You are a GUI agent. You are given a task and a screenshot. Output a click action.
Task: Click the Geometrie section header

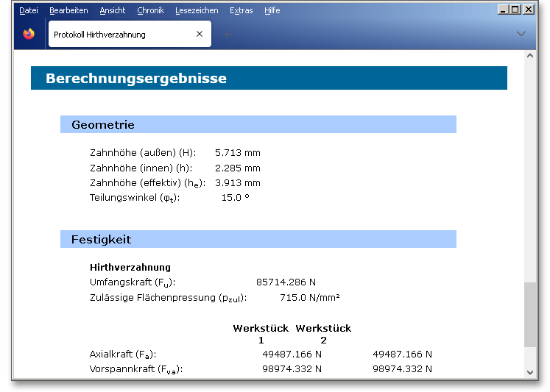coord(258,124)
